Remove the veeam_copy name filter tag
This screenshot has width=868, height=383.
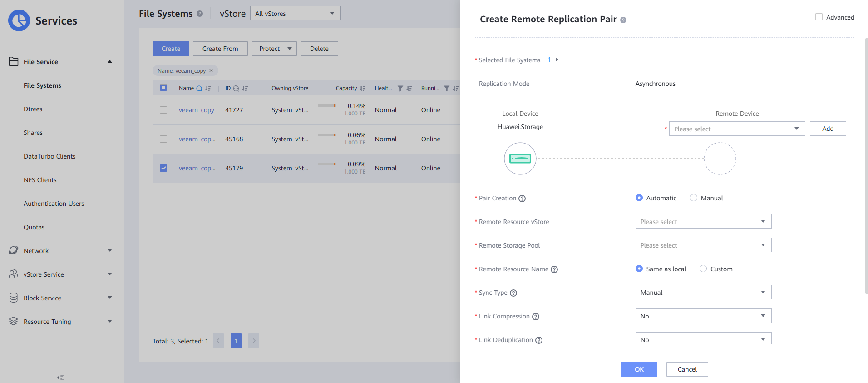[x=211, y=70]
